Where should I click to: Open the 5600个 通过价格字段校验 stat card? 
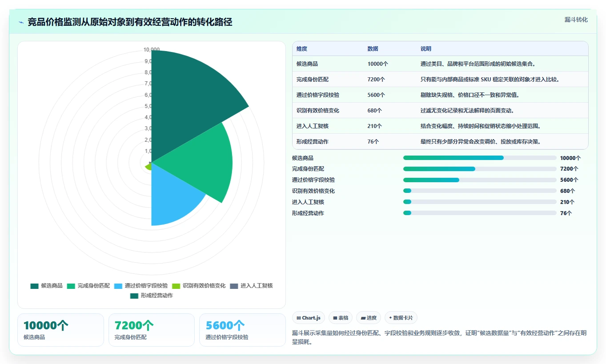(x=242, y=330)
